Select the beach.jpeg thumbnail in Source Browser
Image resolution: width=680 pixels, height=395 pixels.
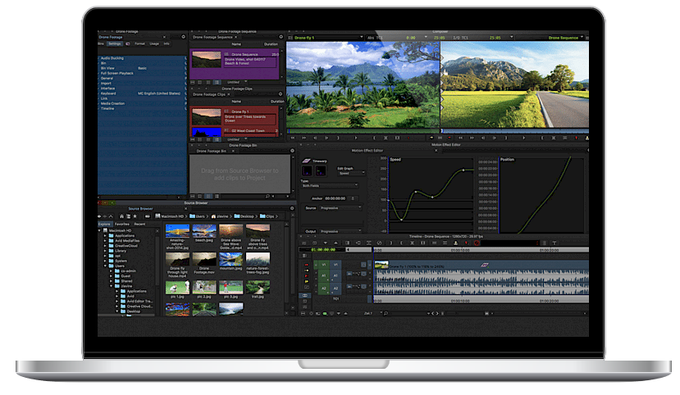click(204, 231)
